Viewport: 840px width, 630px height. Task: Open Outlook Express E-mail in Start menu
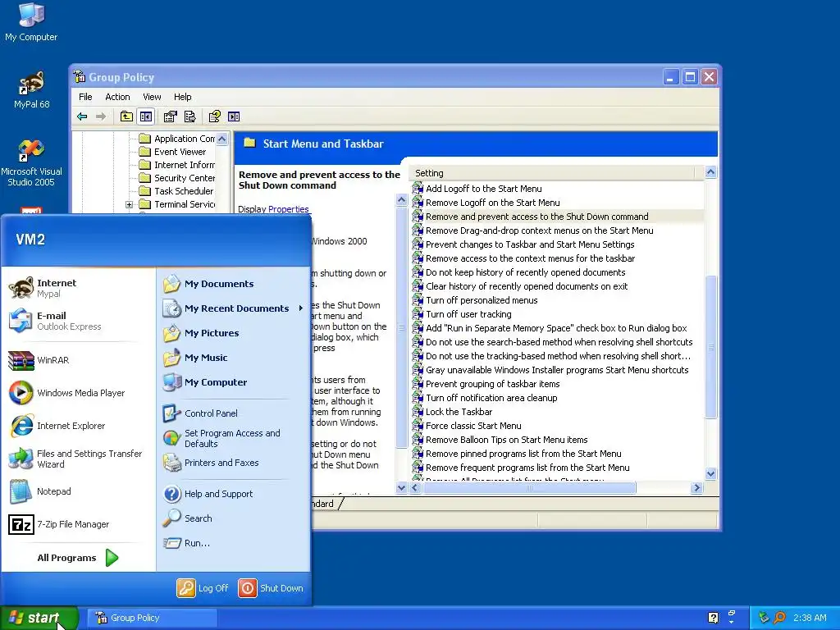pyautogui.click(x=55, y=321)
